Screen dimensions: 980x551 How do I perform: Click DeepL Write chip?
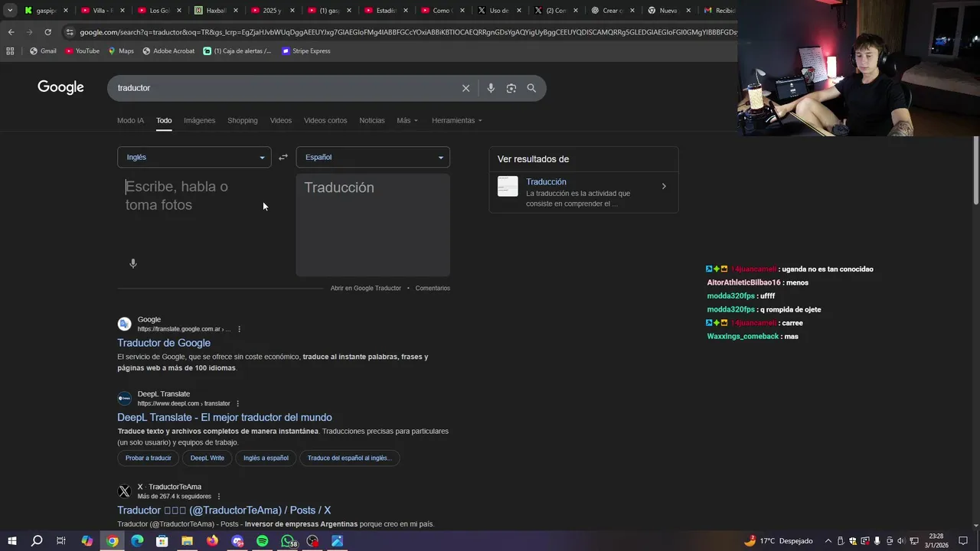tap(207, 458)
